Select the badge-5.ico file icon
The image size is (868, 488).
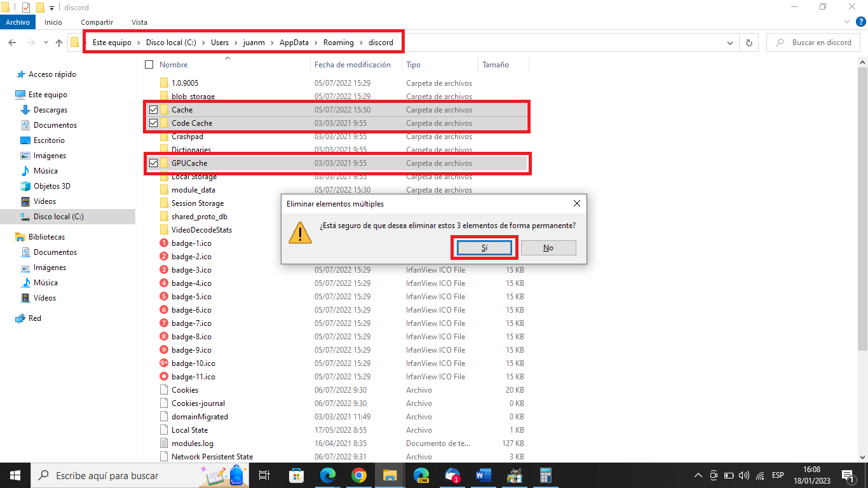164,297
